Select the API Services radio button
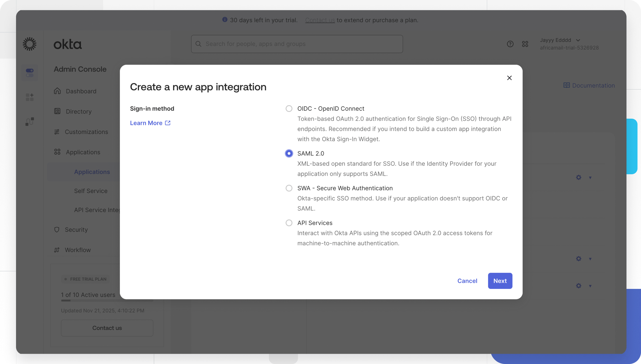The image size is (641, 364). [289, 223]
